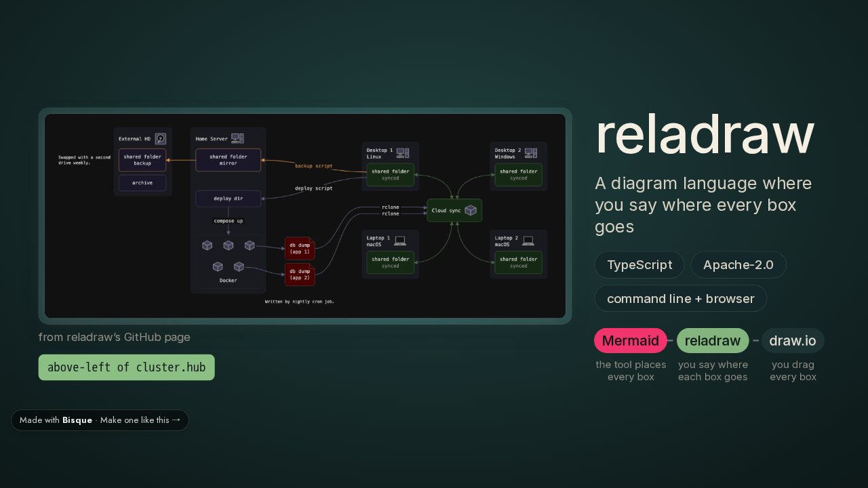Select the Mermaid pill
868x488 pixels.
[631, 340]
